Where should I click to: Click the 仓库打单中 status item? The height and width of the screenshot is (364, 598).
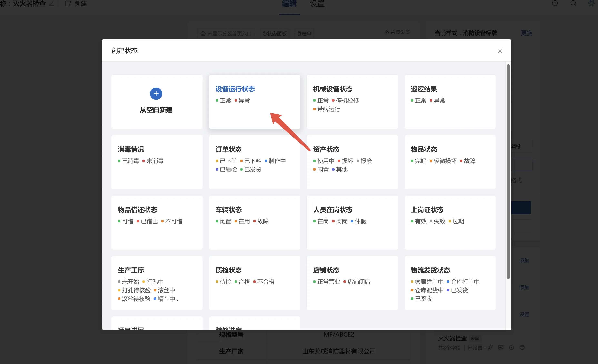click(463, 282)
